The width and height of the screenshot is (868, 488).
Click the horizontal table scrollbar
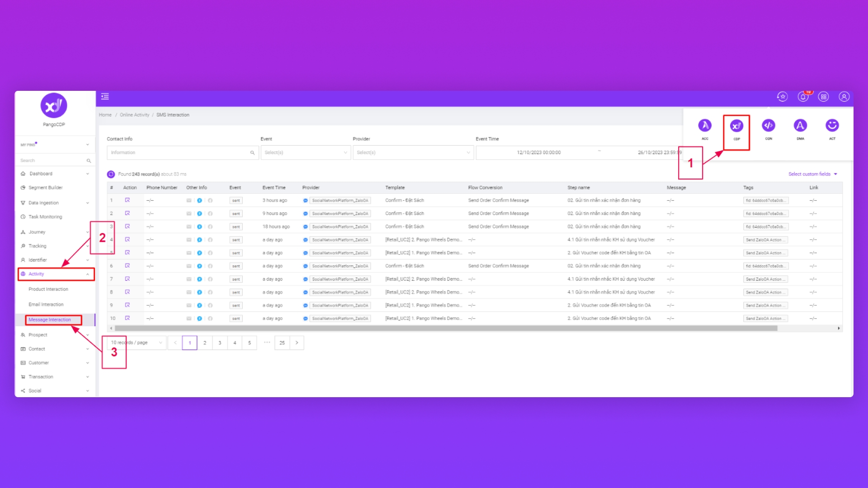[445, 328]
